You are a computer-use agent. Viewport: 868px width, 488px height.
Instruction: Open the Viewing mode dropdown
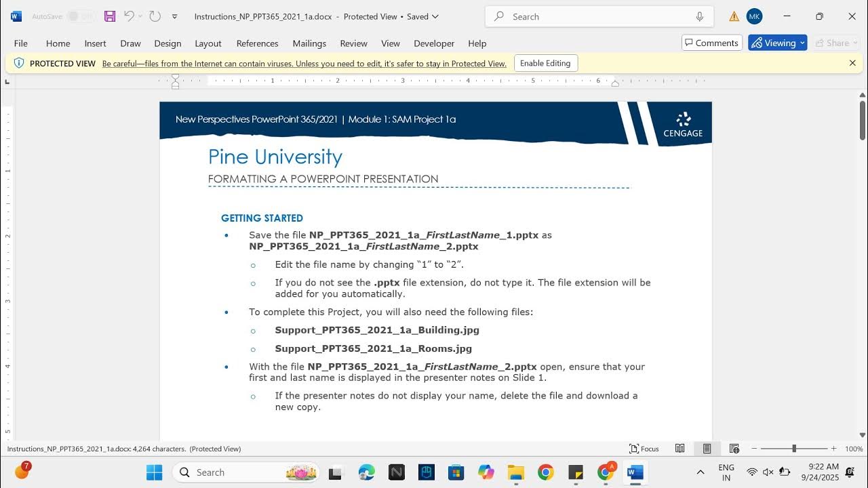[778, 43]
